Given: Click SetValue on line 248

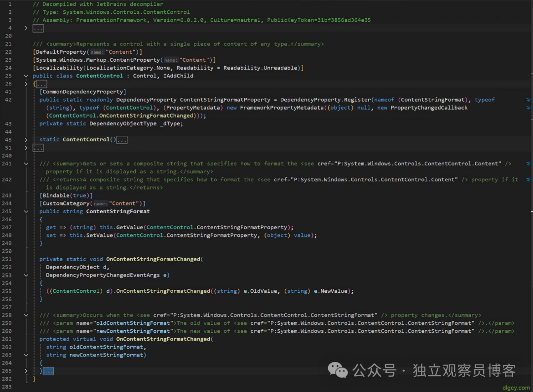Looking at the screenshot, I should tap(100, 235).
